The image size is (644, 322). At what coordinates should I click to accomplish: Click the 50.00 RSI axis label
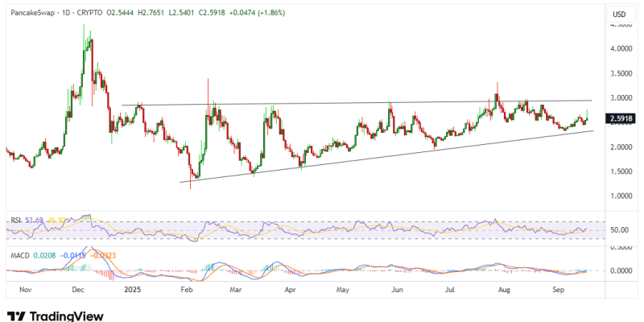point(619,230)
